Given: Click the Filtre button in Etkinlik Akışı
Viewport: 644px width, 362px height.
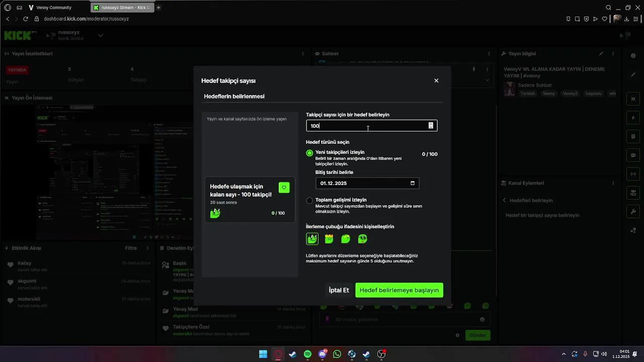Looking at the screenshot, I should coord(131,248).
